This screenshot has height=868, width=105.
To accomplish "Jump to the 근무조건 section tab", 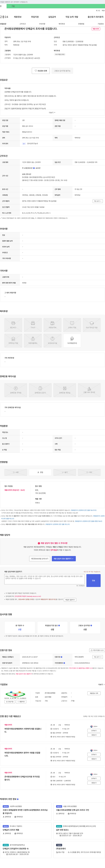I will tap(22, 24).
